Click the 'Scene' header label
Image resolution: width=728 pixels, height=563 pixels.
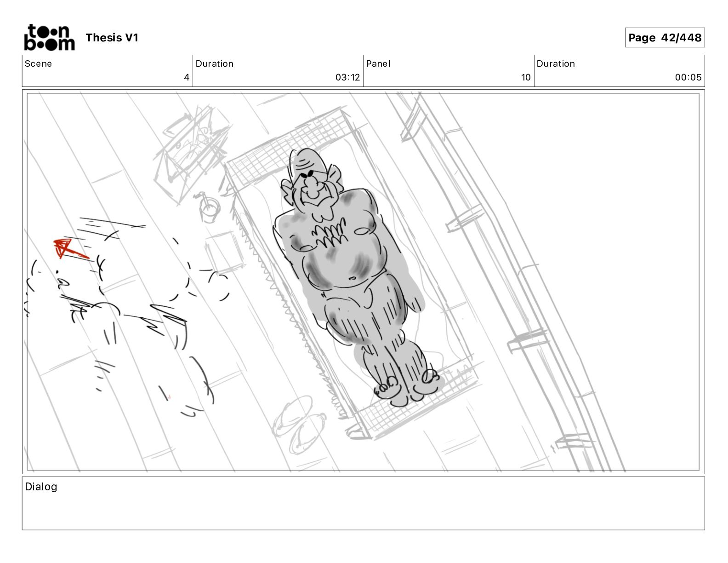38,63
